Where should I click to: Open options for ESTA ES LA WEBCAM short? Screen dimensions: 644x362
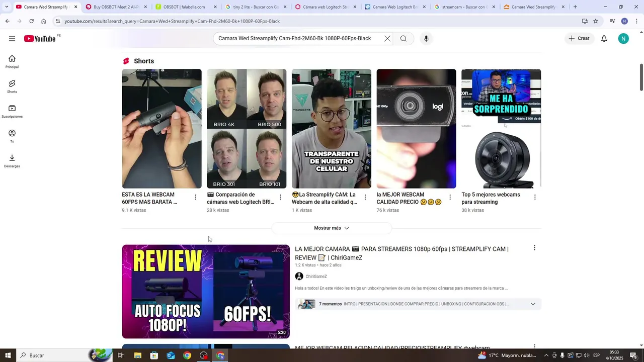(x=196, y=197)
